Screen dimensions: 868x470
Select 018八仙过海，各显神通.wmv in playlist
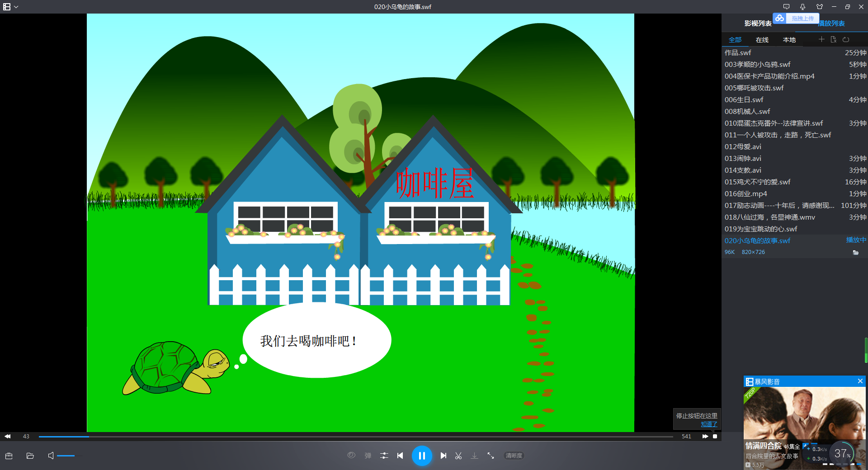click(795, 217)
